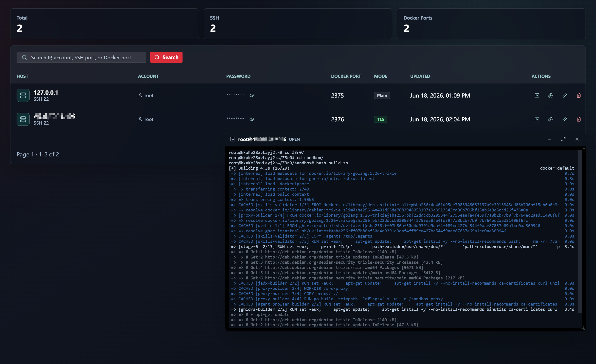This screenshot has height=364, width=596.
Task: Click the terminal resize handle corner
Action: point(583,328)
